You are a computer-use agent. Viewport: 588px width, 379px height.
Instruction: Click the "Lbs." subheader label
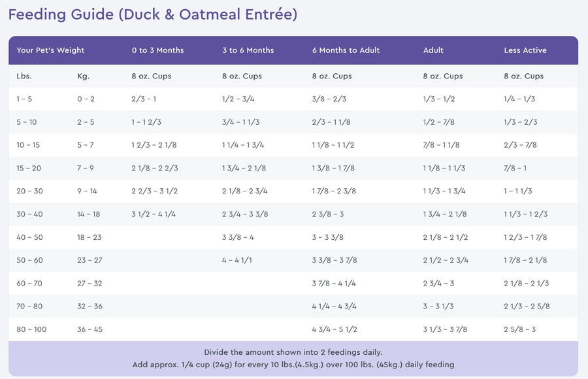click(x=24, y=76)
